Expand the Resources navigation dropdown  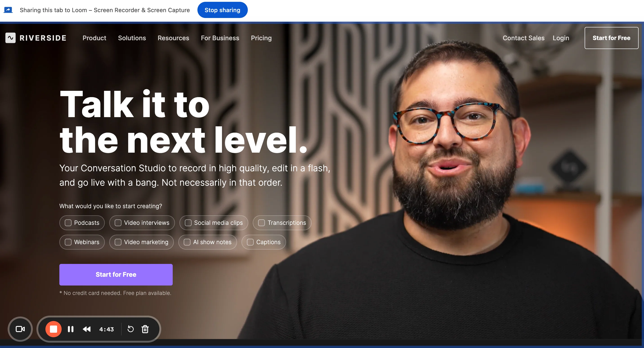pos(174,38)
